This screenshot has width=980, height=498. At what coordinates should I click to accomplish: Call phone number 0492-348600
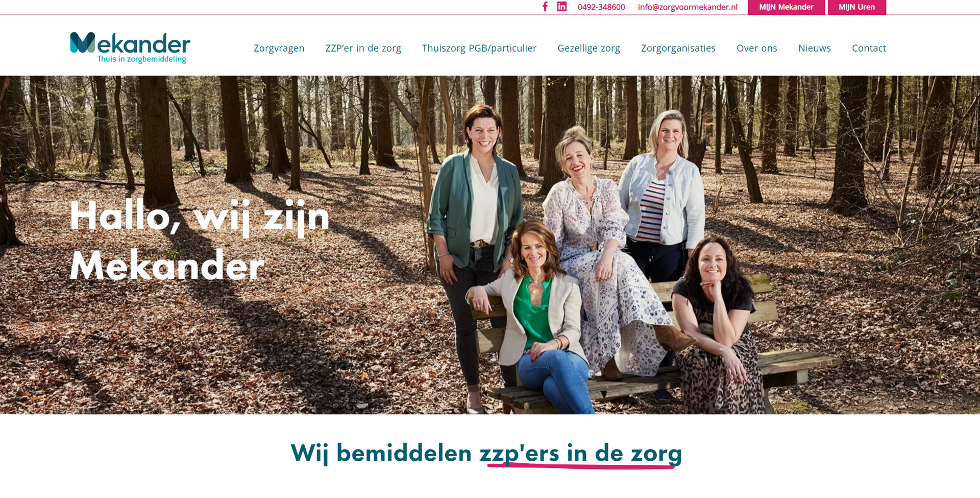point(601,7)
